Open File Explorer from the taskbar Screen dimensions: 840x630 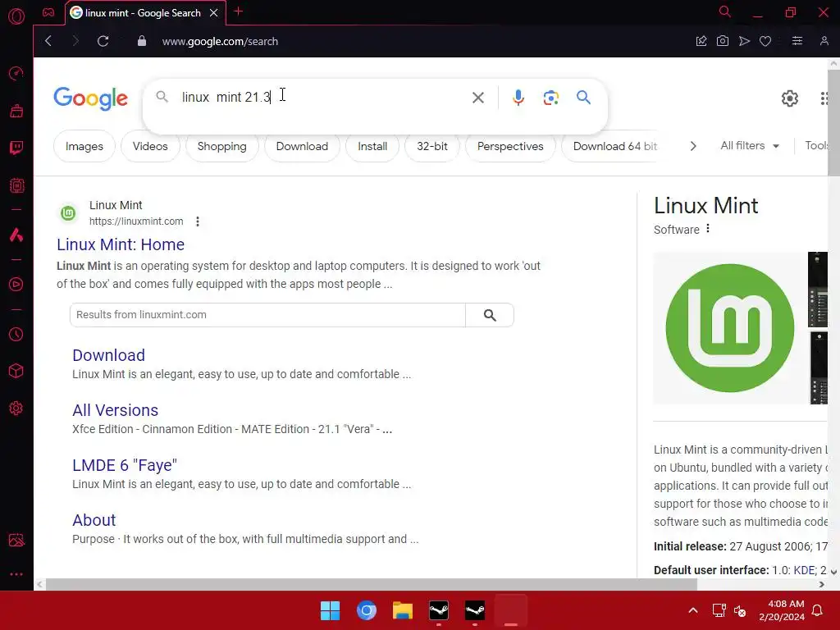coord(402,610)
